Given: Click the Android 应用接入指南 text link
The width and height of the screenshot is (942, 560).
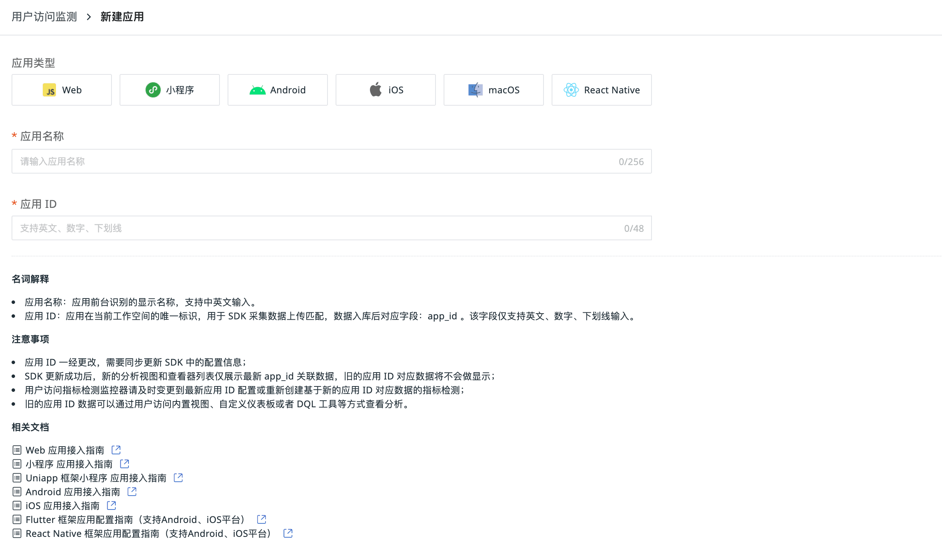Looking at the screenshot, I should click(73, 492).
